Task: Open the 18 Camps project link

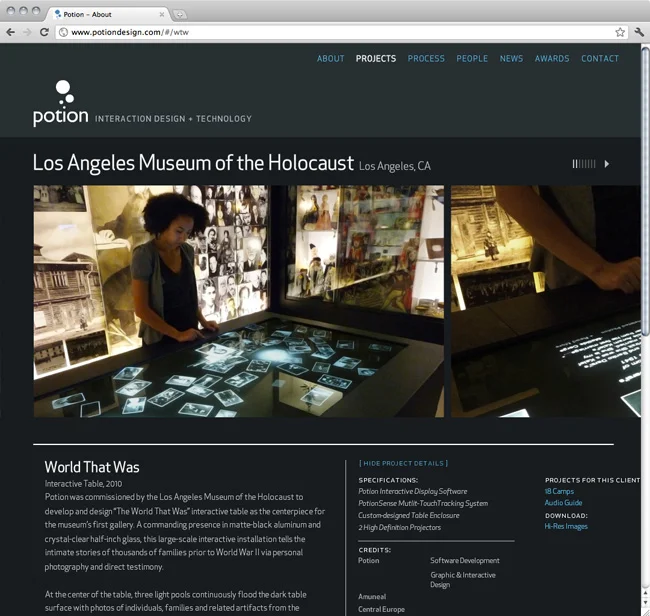Action: 559,491
